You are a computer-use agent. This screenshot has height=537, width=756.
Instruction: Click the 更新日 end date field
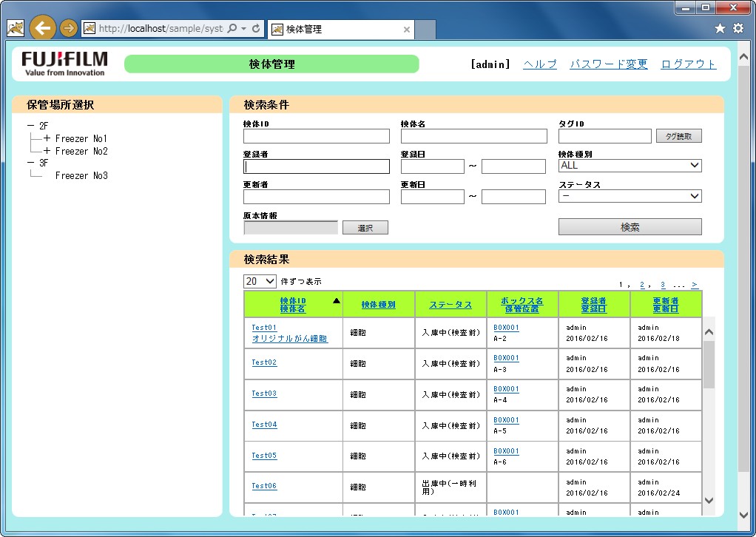[x=513, y=197]
